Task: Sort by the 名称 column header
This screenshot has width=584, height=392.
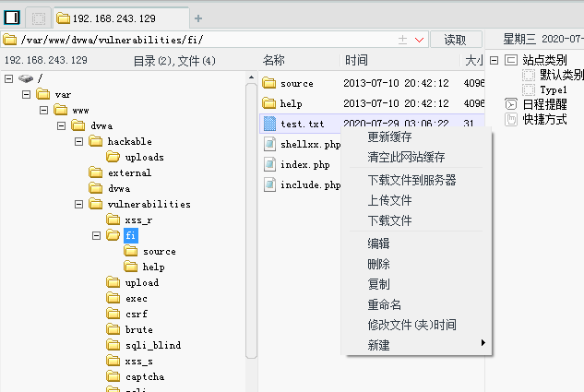Action: [274, 60]
